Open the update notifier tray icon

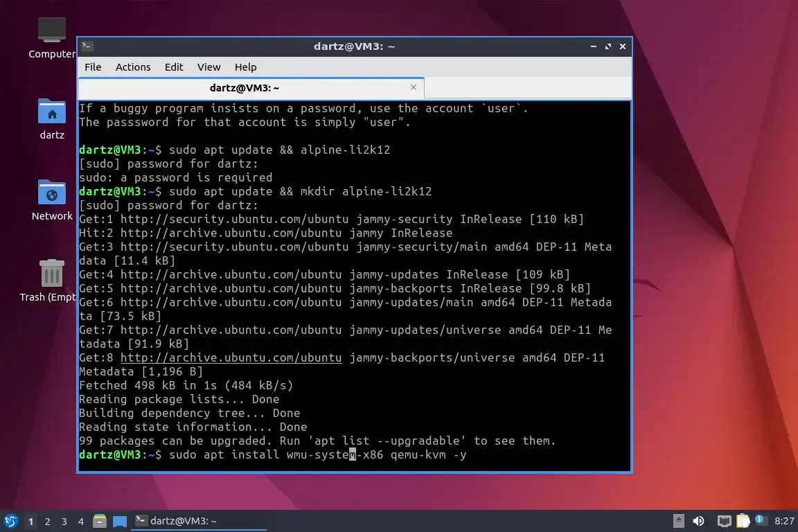point(760,520)
